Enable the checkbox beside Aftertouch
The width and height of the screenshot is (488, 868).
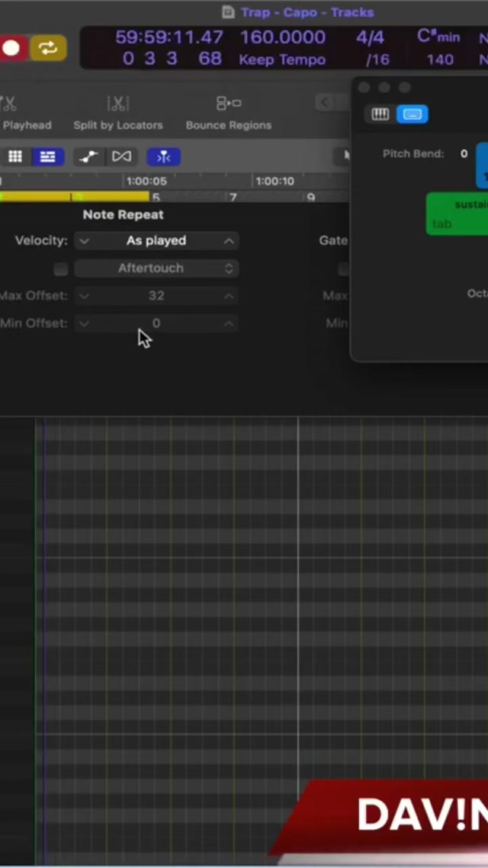point(61,268)
